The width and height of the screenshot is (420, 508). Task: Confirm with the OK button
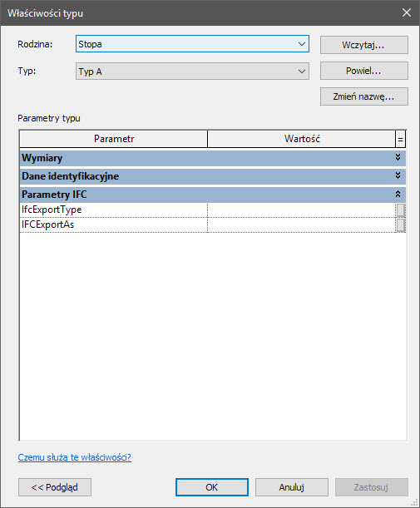212,487
